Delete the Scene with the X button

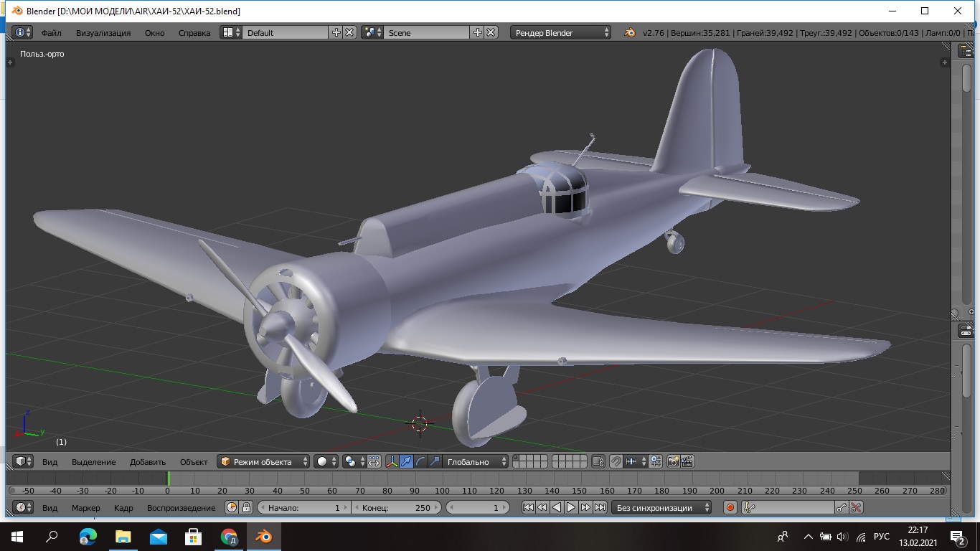[x=491, y=32]
